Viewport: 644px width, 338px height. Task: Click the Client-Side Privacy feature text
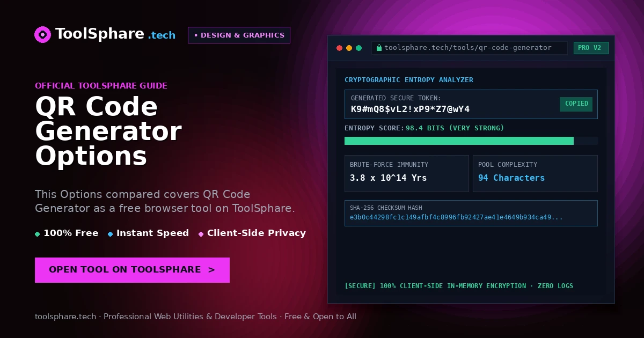click(257, 233)
